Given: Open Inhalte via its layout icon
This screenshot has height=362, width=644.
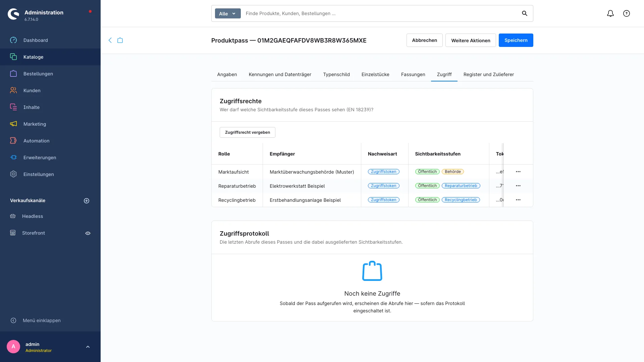Looking at the screenshot, I should click(x=13, y=107).
